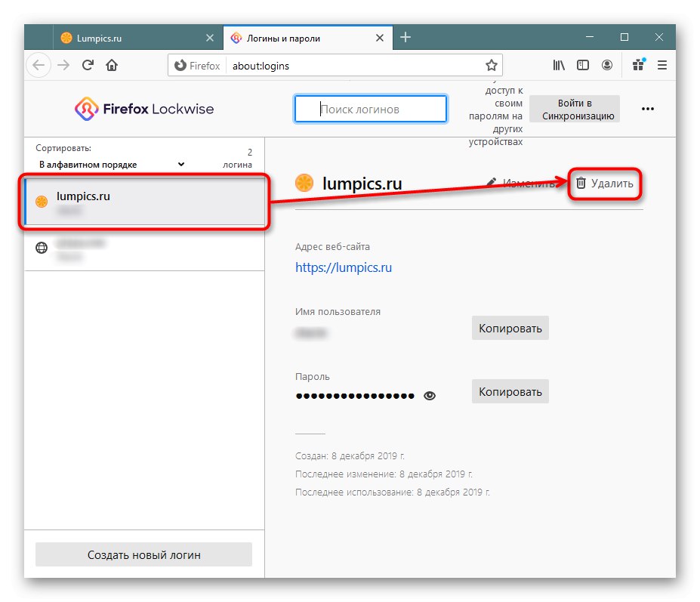Click the Имя пользователя label
Viewport: 700px width, 602px height.
tap(338, 312)
